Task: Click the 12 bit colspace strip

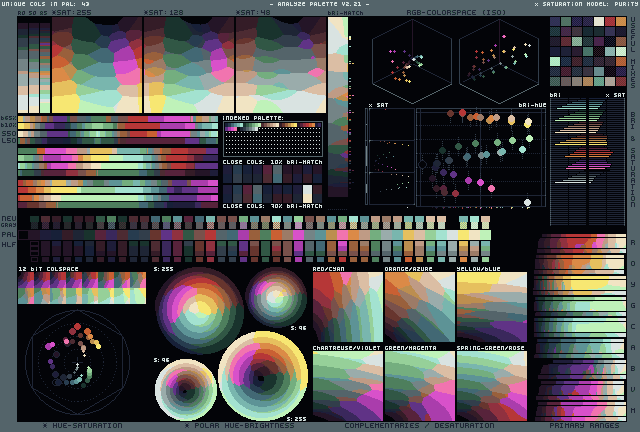Action: coord(81,288)
